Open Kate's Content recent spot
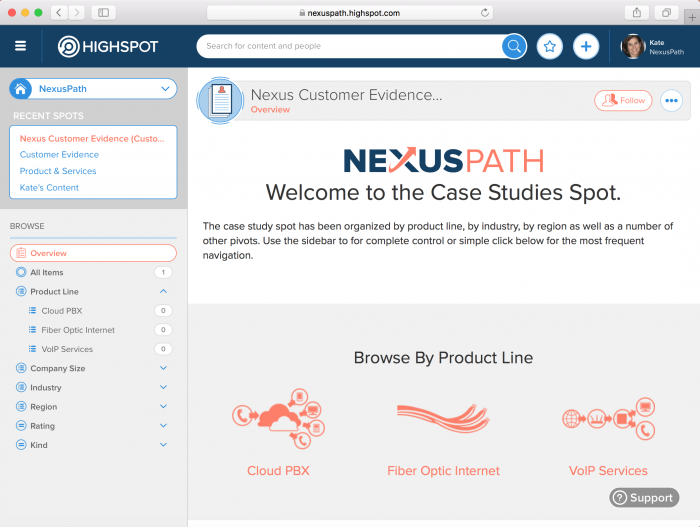This screenshot has width=700, height=527. coord(49,188)
